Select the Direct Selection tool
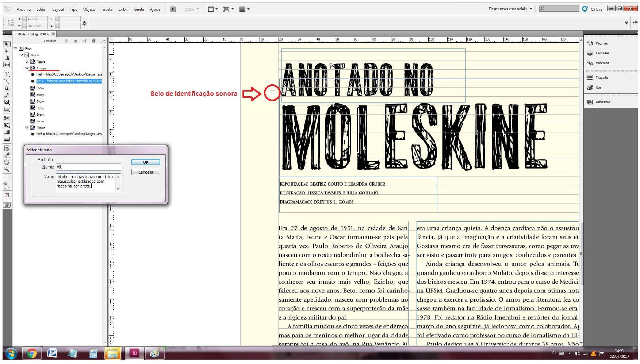The image size is (640, 364). tap(7, 51)
